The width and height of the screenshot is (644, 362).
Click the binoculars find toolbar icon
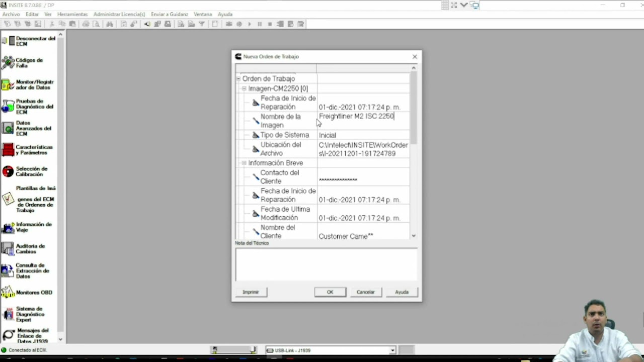(x=109, y=24)
